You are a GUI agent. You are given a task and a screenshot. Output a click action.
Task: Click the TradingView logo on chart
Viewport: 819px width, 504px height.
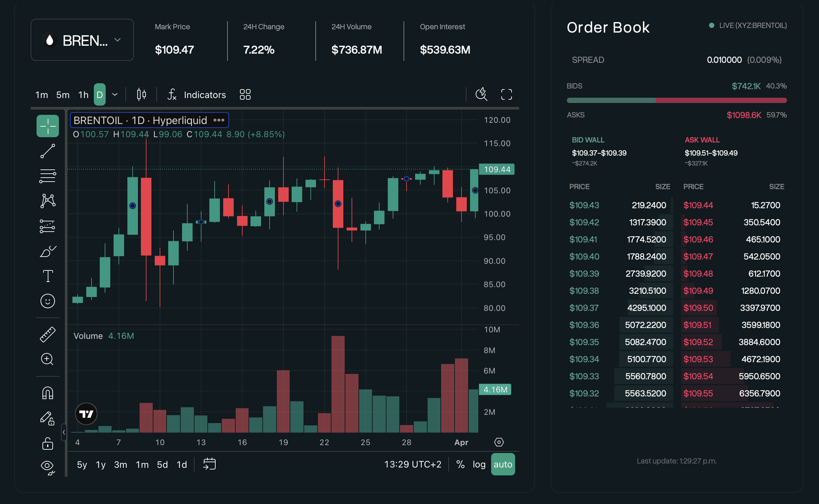click(x=86, y=414)
